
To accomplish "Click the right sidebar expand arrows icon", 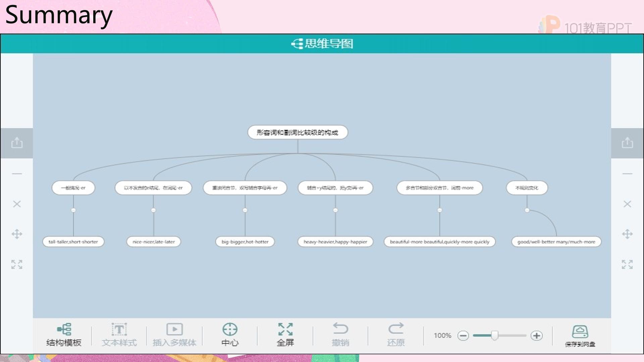I will (x=627, y=264).
